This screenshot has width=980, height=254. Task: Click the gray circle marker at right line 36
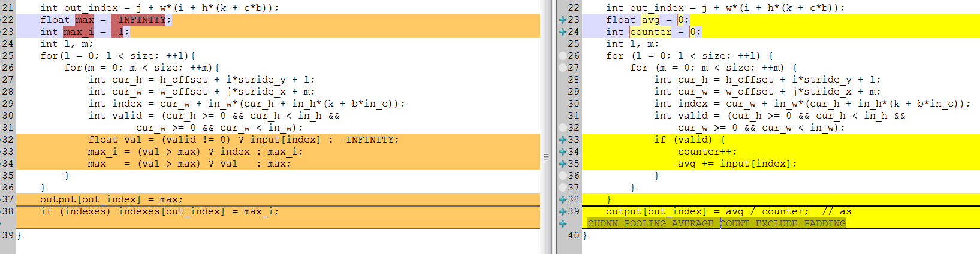coord(563,176)
